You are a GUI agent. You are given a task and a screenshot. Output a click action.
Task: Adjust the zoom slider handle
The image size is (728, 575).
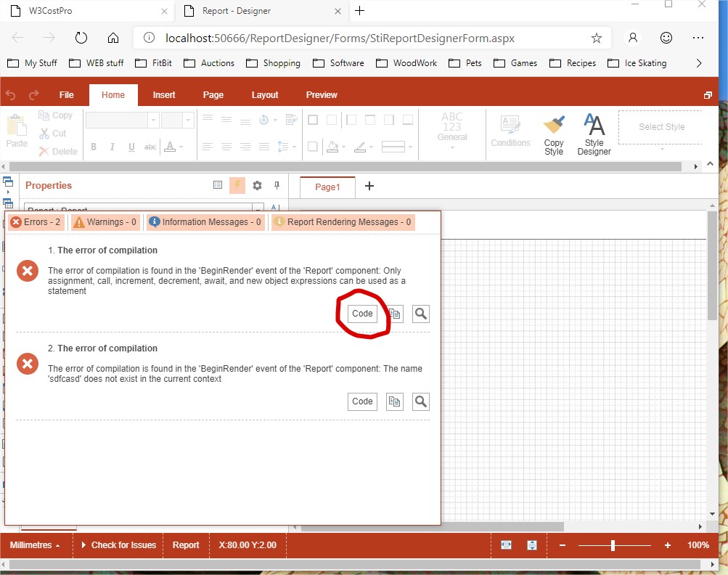(x=613, y=545)
